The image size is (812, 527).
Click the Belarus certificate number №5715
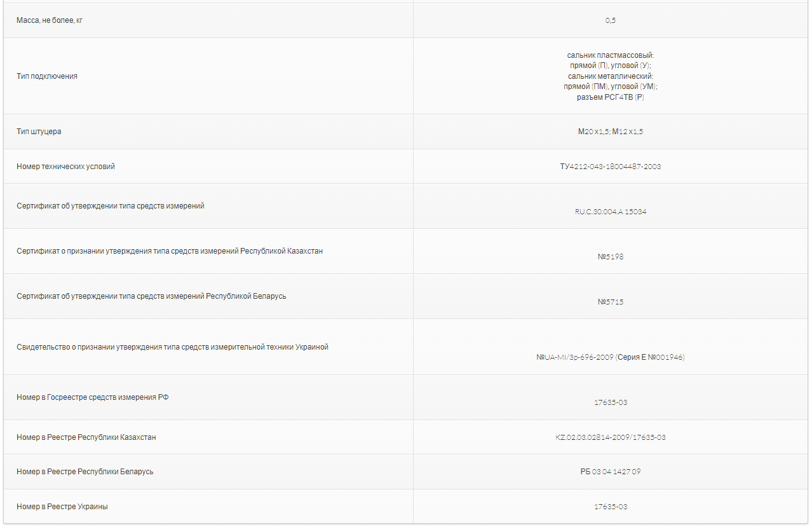point(610,302)
